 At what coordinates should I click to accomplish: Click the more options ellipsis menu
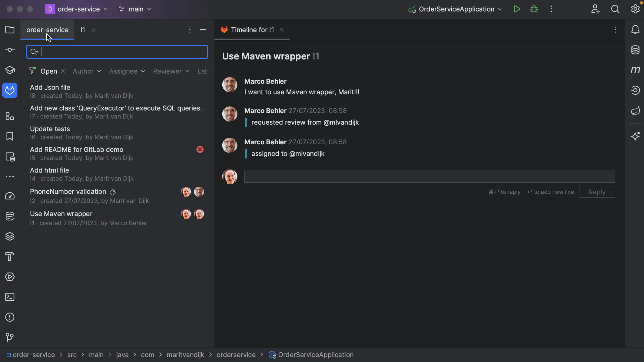click(189, 30)
